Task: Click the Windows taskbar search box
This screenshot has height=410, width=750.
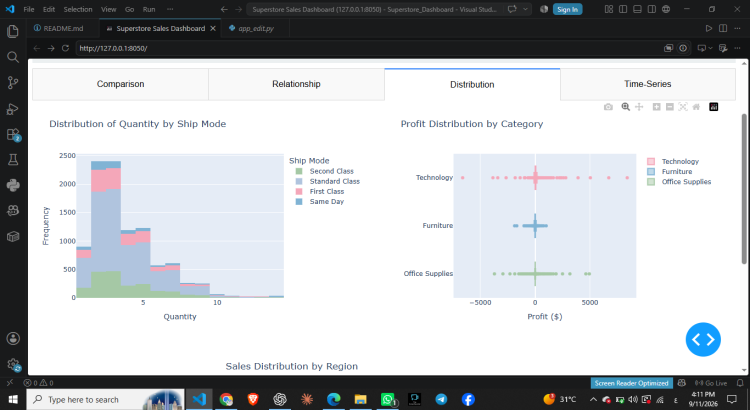Action: (x=104, y=399)
